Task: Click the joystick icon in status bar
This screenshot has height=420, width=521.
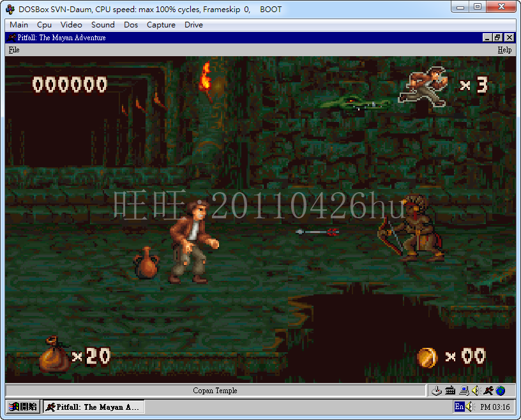Action: click(437, 391)
